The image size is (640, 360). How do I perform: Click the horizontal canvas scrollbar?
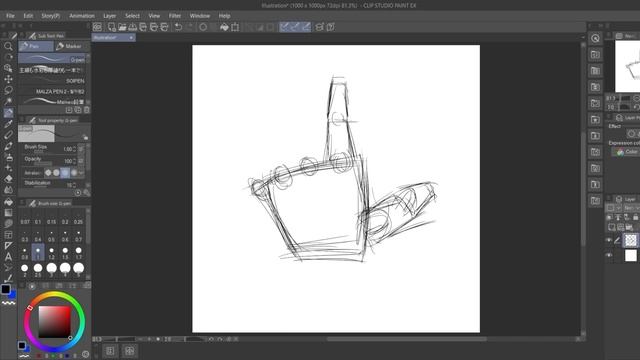tap(406, 339)
